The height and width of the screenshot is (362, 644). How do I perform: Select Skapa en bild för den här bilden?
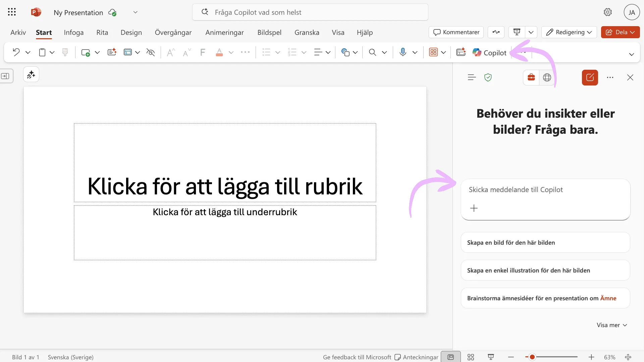[545, 243]
